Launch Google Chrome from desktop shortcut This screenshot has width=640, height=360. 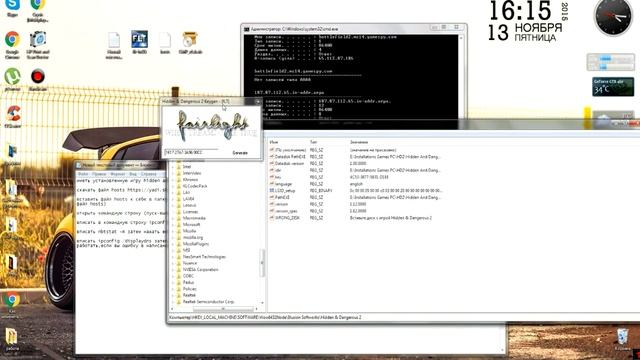(x=12, y=44)
